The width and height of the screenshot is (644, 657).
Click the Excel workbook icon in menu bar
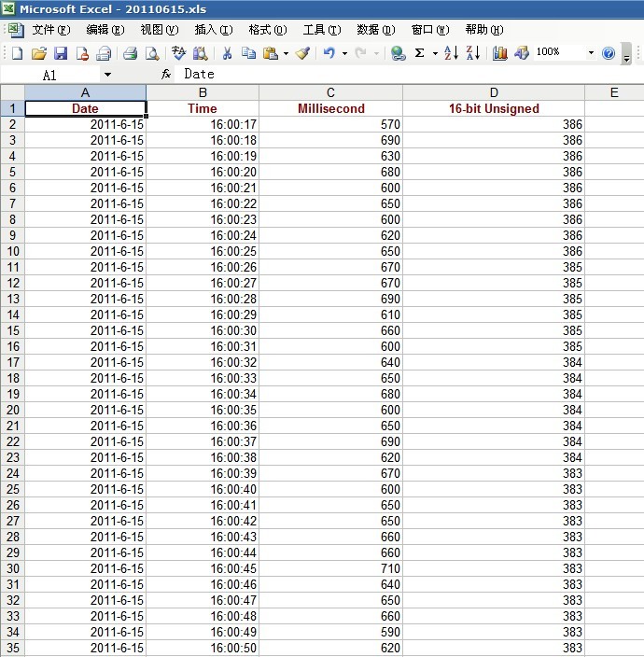coord(16,29)
